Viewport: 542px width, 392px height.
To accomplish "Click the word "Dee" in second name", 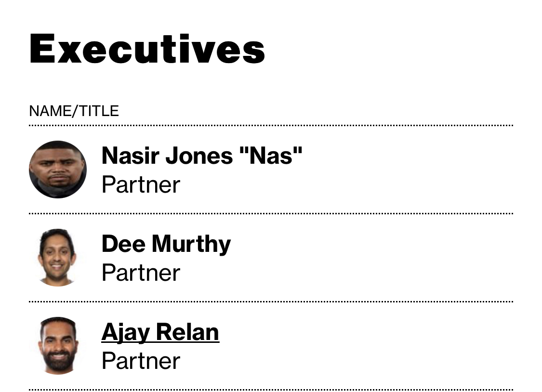I will pyautogui.click(x=123, y=244).
